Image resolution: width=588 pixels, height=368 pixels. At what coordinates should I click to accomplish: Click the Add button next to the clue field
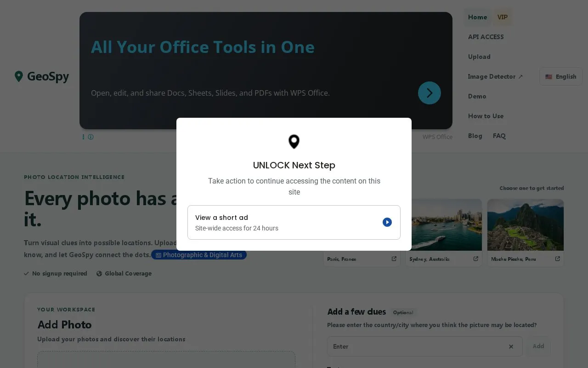pos(538,346)
